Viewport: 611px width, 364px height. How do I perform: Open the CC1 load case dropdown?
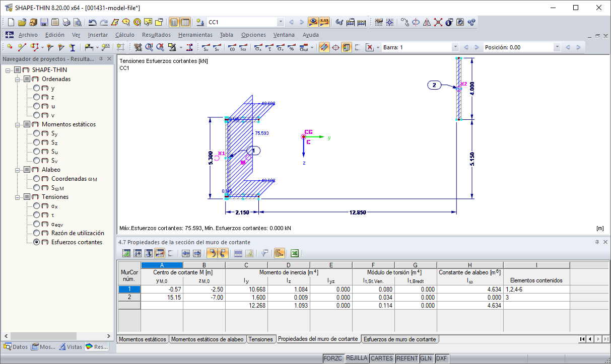(x=281, y=22)
